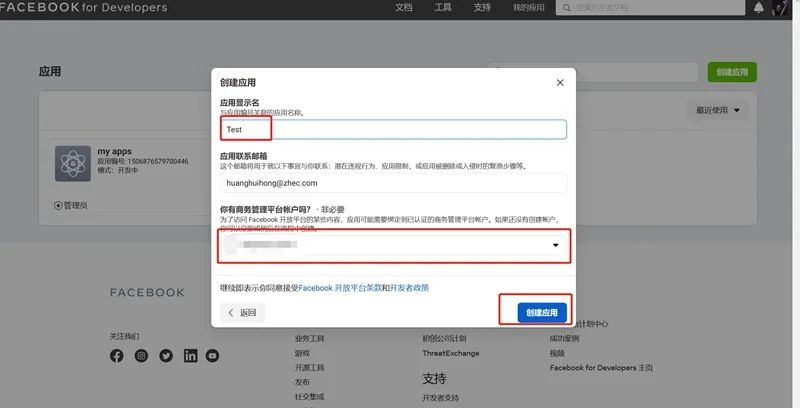
Task: Open the LinkedIn social icon in footer
Action: coord(190,355)
